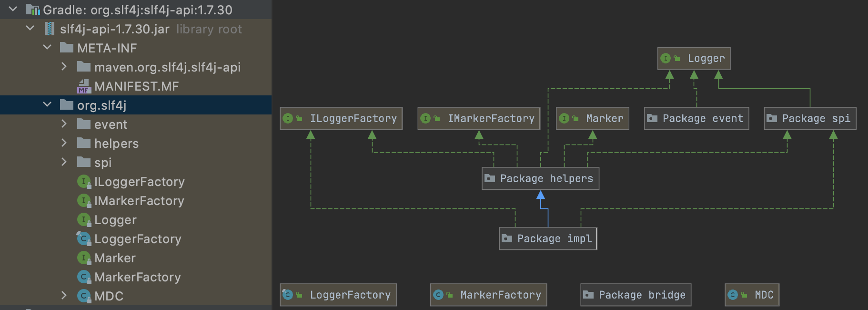
Task: Click the Logger interface icon in tree
Action: pyautogui.click(x=84, y=219)
